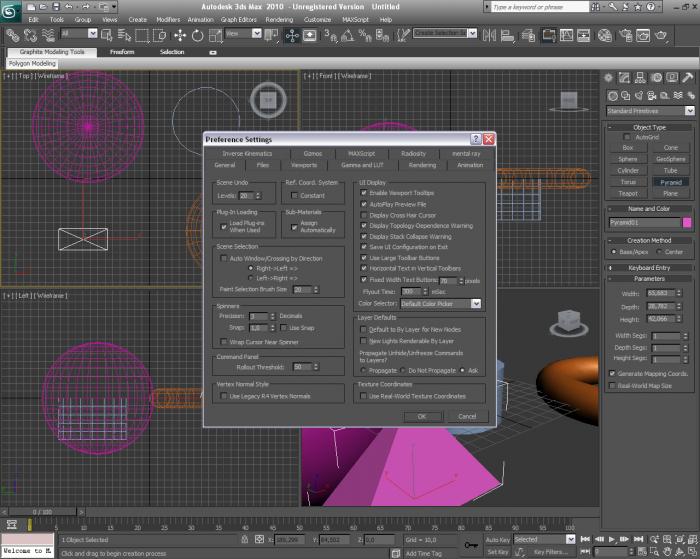The width and height of the screenshot is (700, 559).
Task: Click the Sphere primitive button
Action: (x=628, y=159)
